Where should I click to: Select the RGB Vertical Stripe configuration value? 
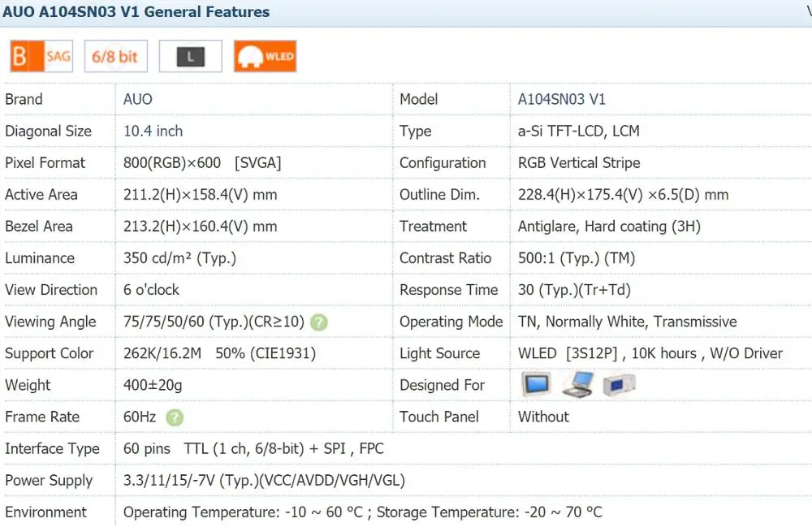[x=579, y=163]
